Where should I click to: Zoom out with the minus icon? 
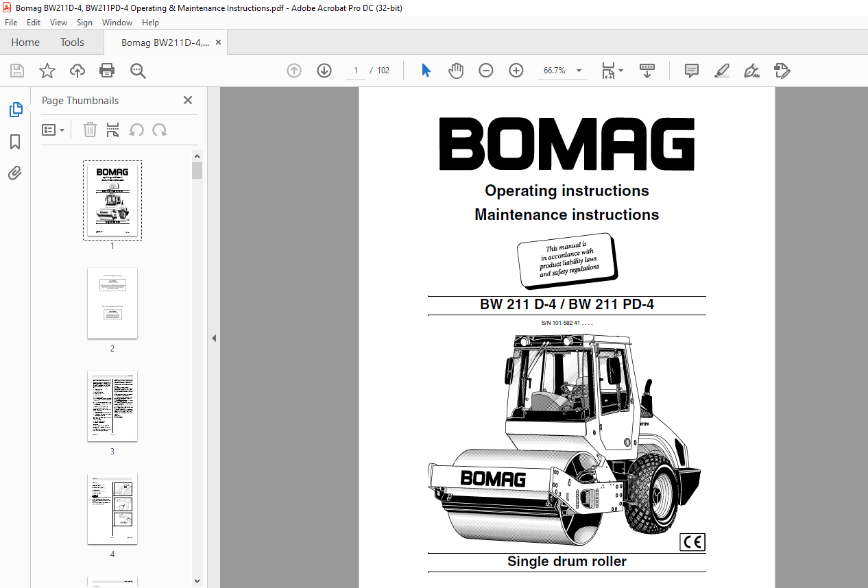tap(486, 71)
